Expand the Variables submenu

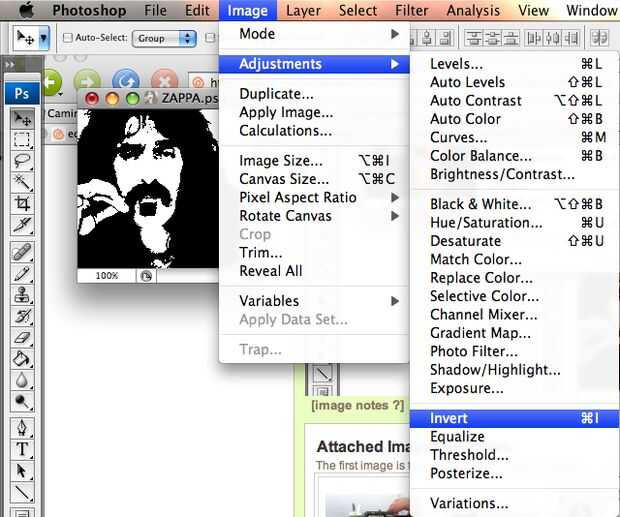(314, 301)
